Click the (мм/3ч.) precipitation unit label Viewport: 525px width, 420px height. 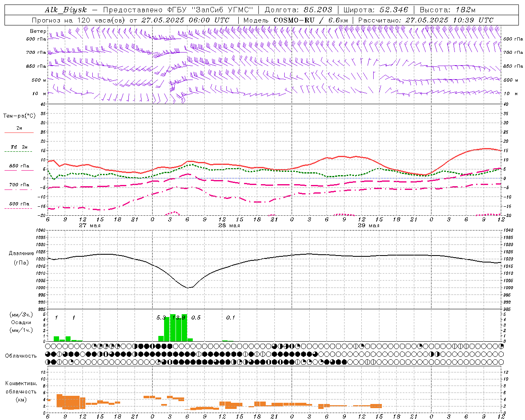click(21, 315)
